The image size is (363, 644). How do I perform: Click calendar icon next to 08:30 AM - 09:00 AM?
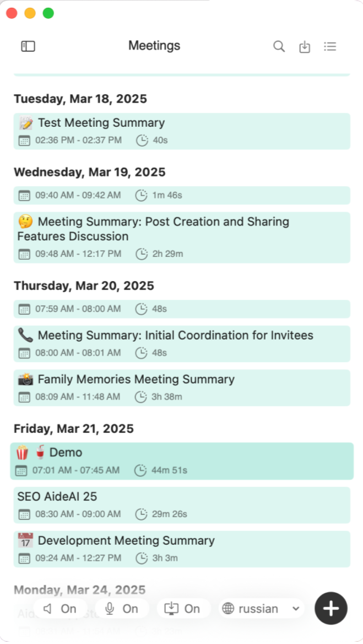pos(24,514)
